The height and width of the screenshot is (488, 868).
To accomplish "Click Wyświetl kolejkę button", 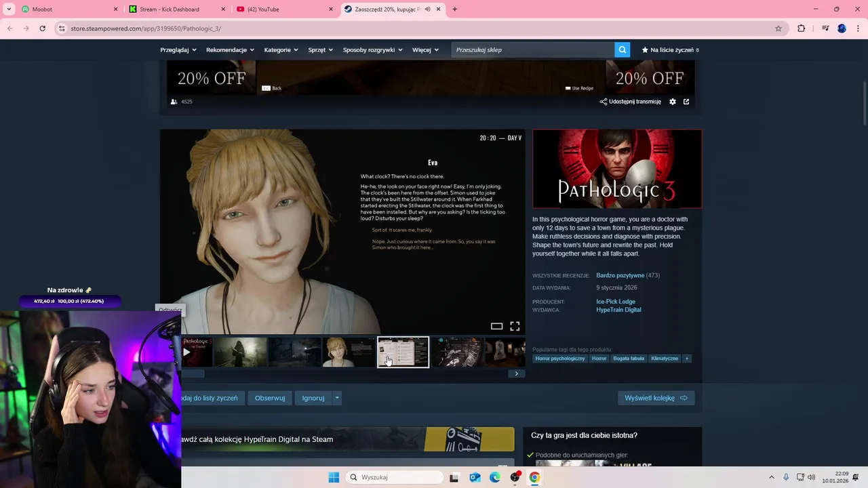I will [x=656, y=398].
